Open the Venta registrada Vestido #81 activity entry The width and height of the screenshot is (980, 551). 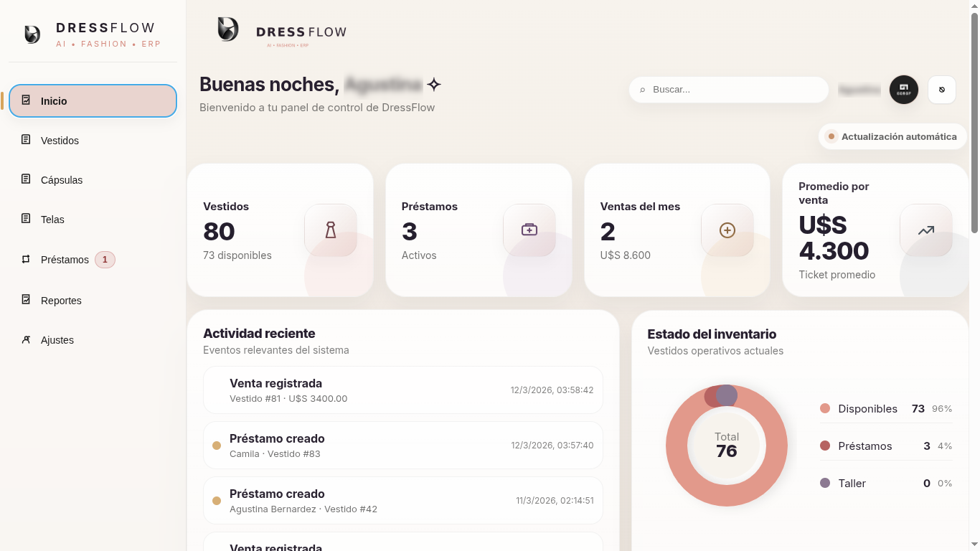(x=402, y=390)
